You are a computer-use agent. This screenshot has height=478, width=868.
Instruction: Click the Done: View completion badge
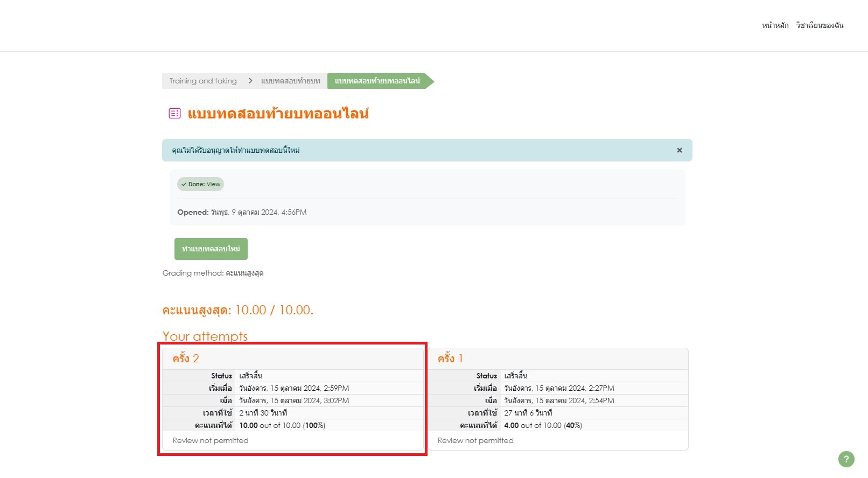tap(201, 184)
